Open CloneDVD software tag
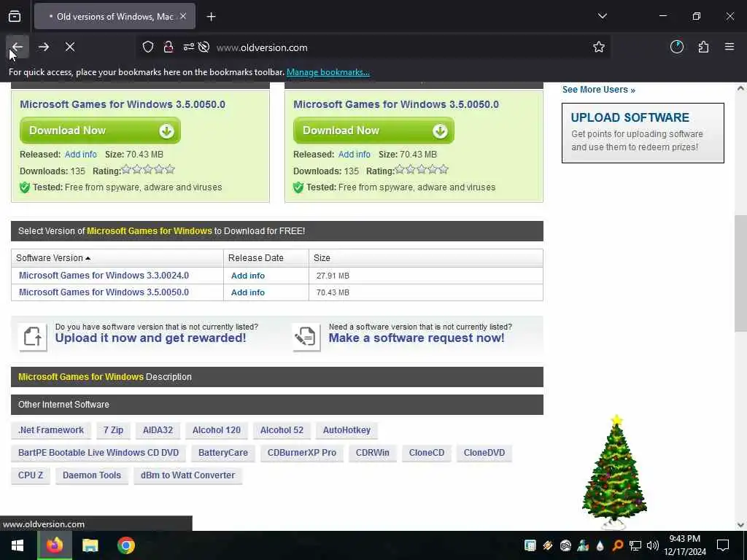The image size is (747, 560). (484, 452)
